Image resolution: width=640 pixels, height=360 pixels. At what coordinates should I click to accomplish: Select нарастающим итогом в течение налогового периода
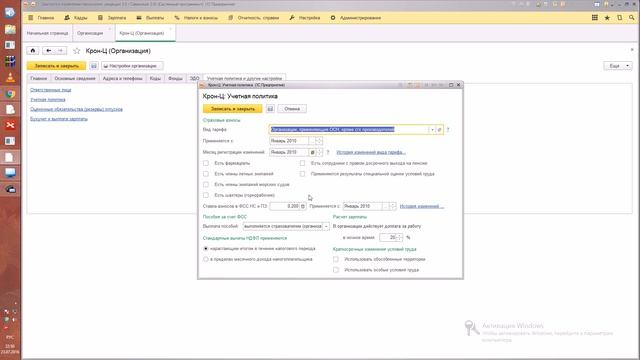[x=206, y=248]
